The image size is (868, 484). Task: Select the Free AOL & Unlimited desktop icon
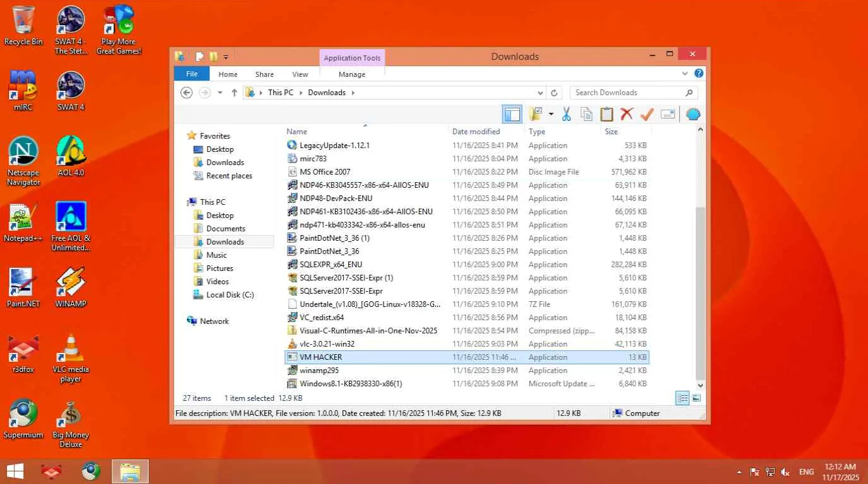pos(71,227)
